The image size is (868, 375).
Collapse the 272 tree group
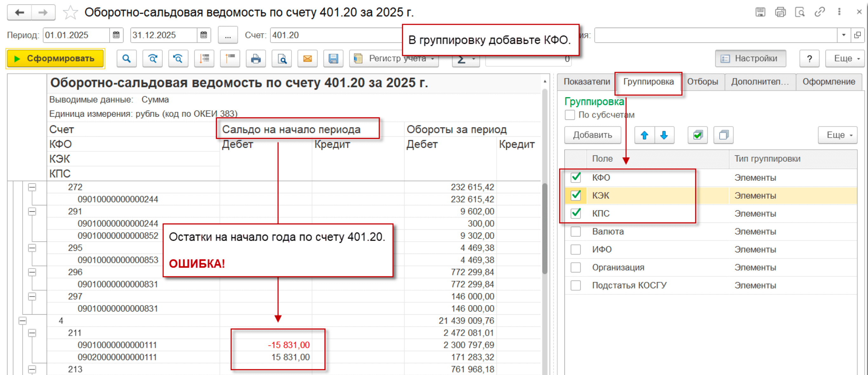coord(32,187)
